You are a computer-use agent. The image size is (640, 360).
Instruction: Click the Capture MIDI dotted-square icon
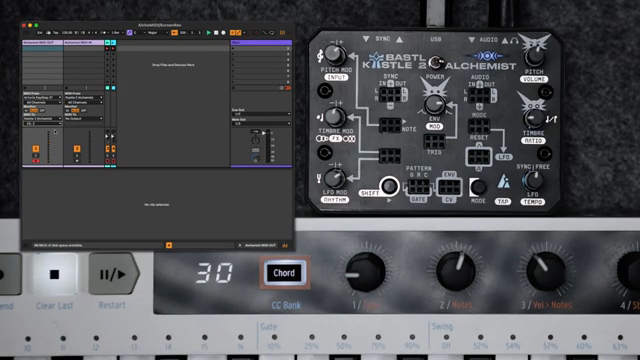coord(251,33)
